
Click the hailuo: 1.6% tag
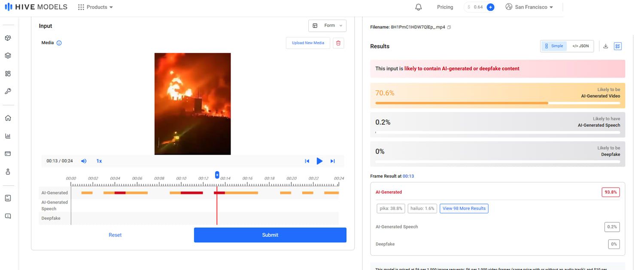[422, 208]
